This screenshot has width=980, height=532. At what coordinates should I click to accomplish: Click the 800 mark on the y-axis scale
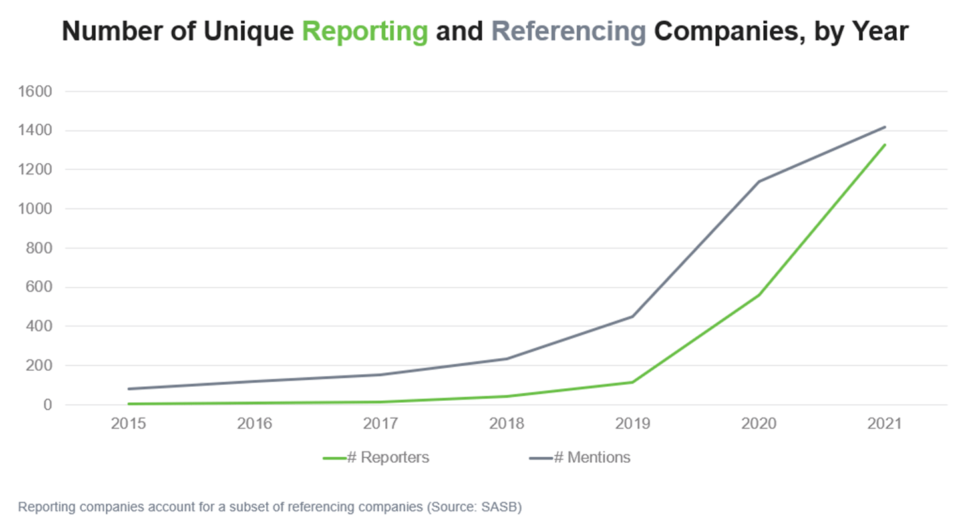coord(38,247)
